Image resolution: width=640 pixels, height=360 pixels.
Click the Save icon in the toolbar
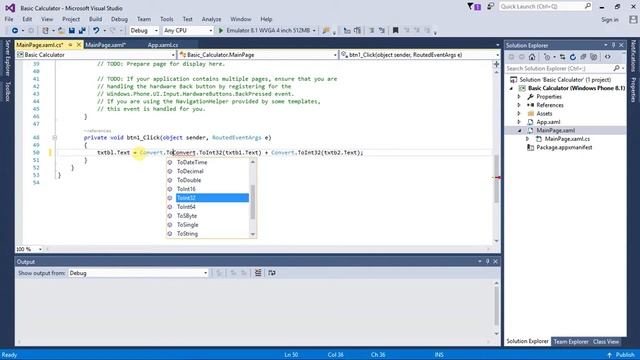72,31
